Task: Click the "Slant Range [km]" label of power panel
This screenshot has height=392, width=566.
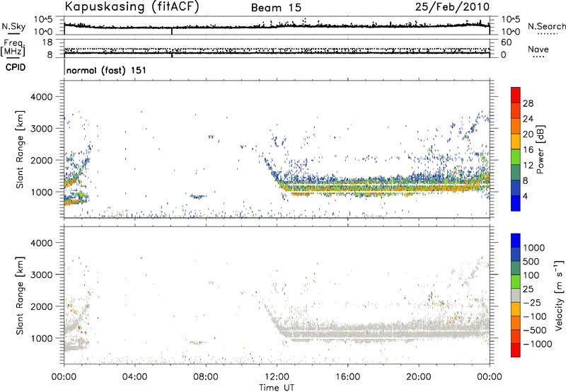Action: pyautogui.click(x=20, y=149)
